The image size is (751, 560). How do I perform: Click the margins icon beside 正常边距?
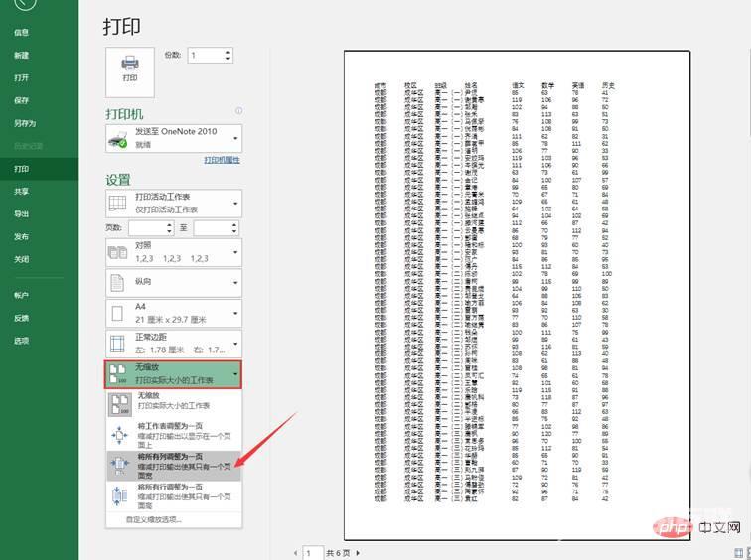117,344
